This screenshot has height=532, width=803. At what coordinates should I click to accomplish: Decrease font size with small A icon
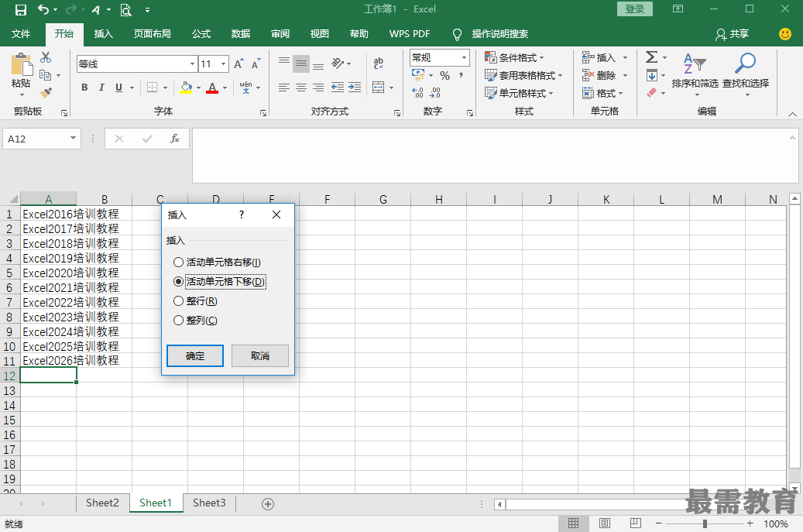(256, 64)
